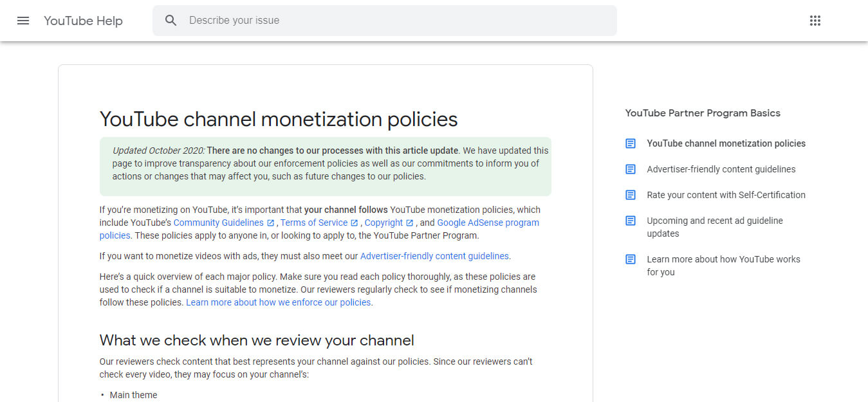The height and width of the screenshot is (402, 868).
Task: Open Learn more about how we enforce policies
Action: point(279,302)
